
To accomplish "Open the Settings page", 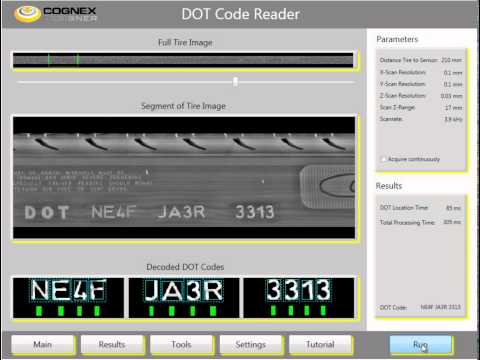I will [x=251, y=344].
